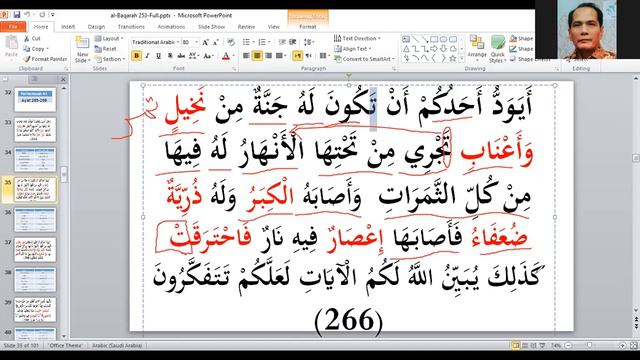Click the Paste button
640x360 pixels.
coord(11,47)
